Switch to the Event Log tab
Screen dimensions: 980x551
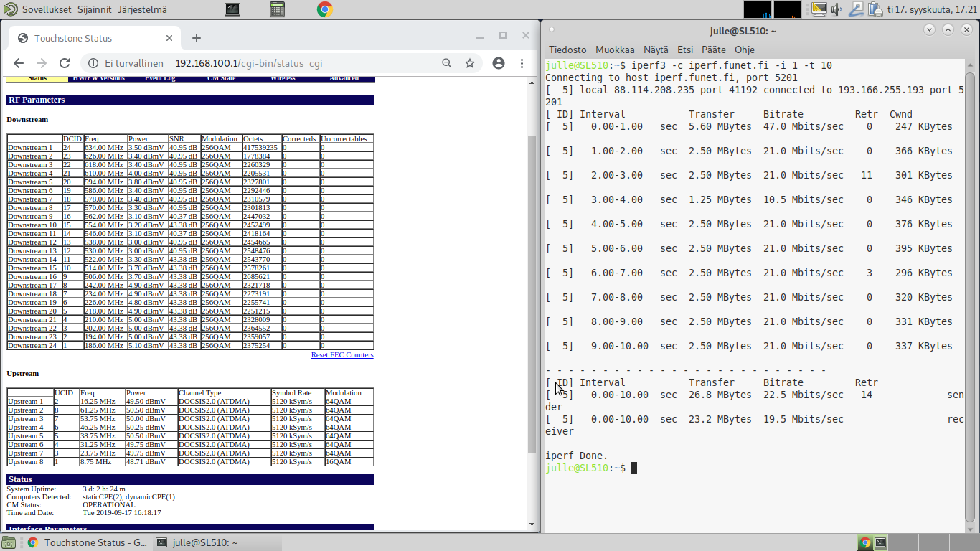160,78
